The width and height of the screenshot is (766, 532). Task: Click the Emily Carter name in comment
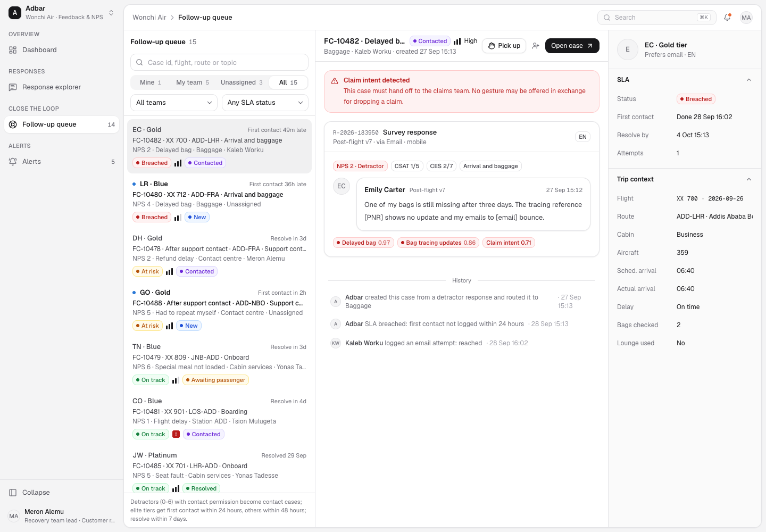[385, 189]
